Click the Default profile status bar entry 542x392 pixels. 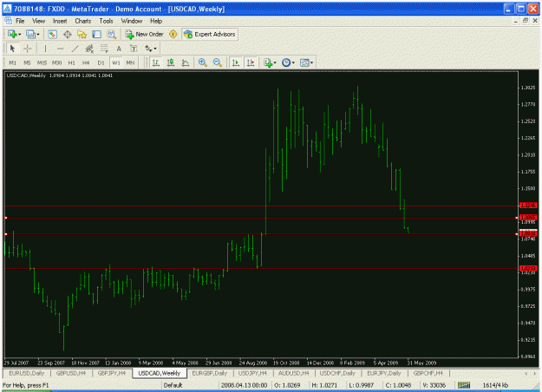[173, 385]
